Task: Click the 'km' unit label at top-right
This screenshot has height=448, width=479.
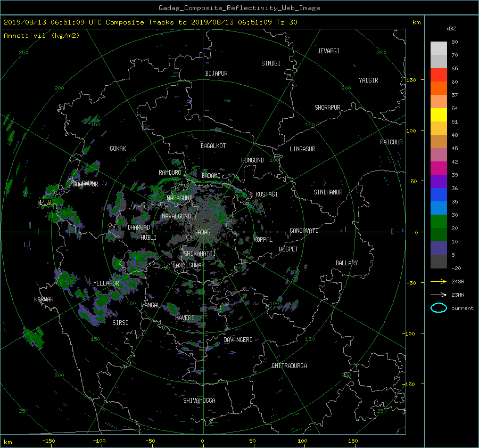Action: [416, 22]
